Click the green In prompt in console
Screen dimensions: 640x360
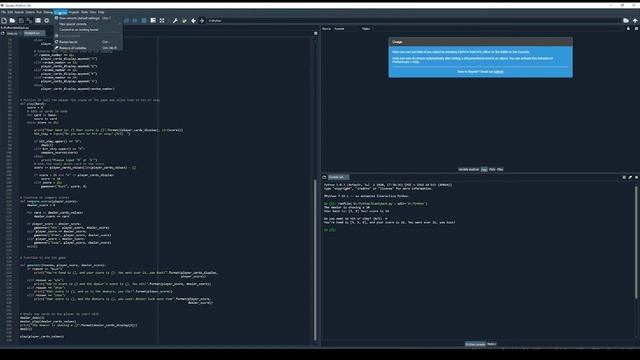pyautogui.click(x=330, y=230)
